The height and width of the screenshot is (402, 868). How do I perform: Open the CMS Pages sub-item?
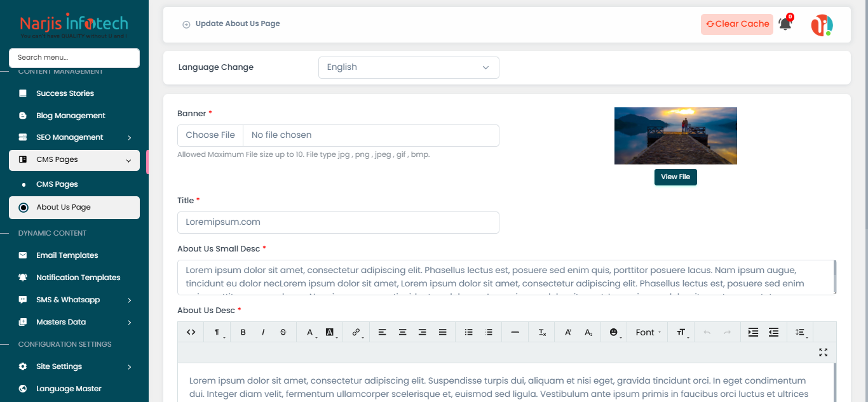point(57,184)
